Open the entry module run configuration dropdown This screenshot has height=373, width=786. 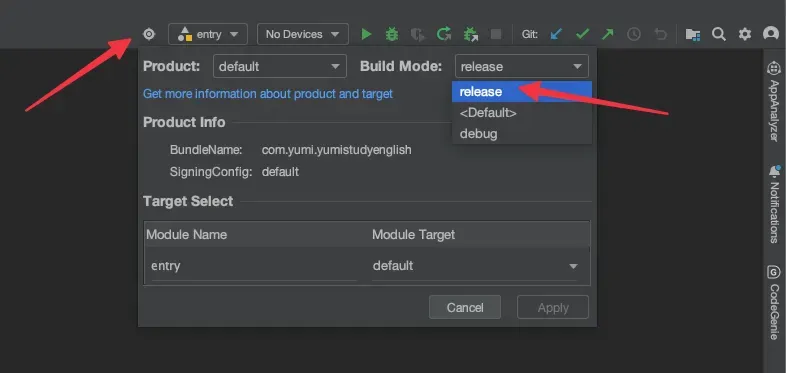(x=208, y=34)
